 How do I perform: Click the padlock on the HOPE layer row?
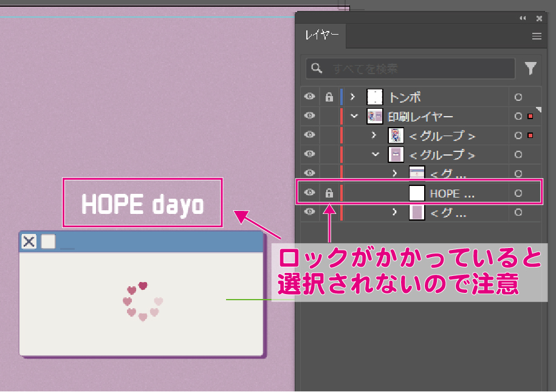click(329, 193)
